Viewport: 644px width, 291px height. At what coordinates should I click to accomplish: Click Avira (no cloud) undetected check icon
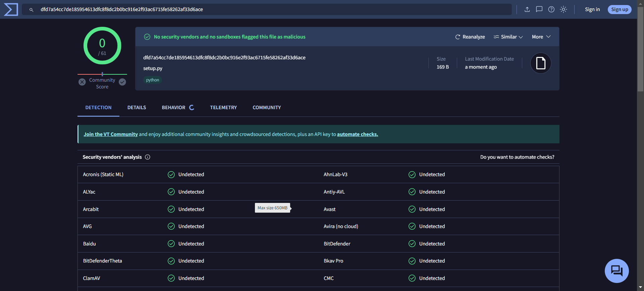(x=412, y=226)
